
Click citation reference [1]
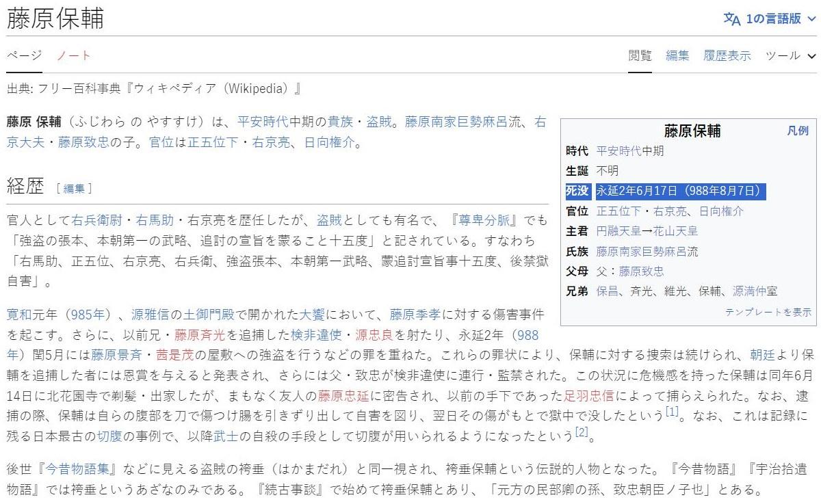pyautogui.click(x=672, y=412)
